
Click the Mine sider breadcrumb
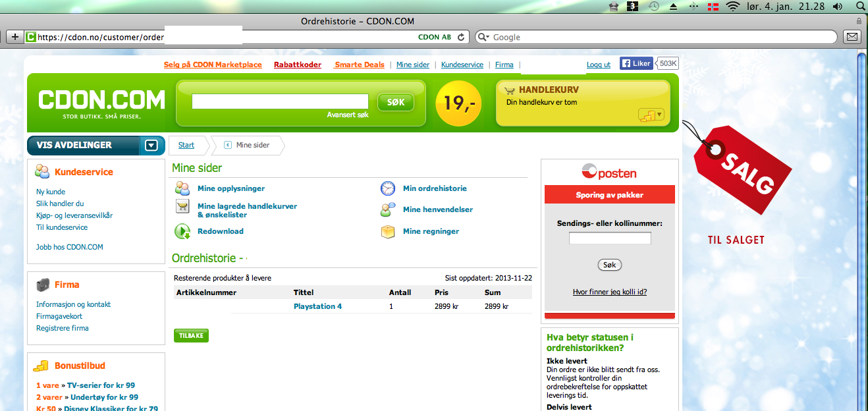point(253,145)
